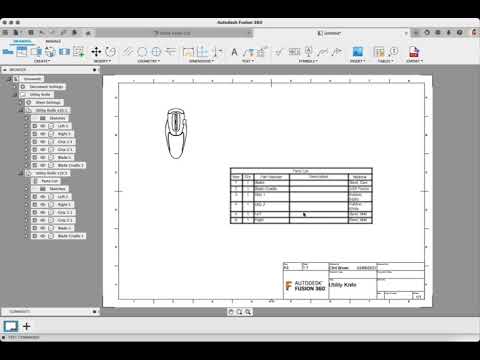Image resolution: width=480 pixels, height=360 pixels.
Task: Select the Leader tool
Action: click(248, 52)
